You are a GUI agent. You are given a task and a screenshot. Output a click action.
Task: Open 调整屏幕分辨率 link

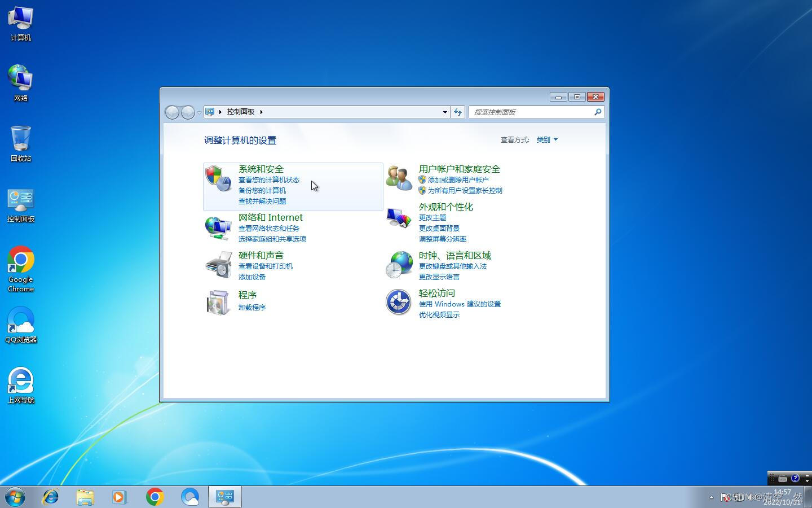[x=443, y=239]
